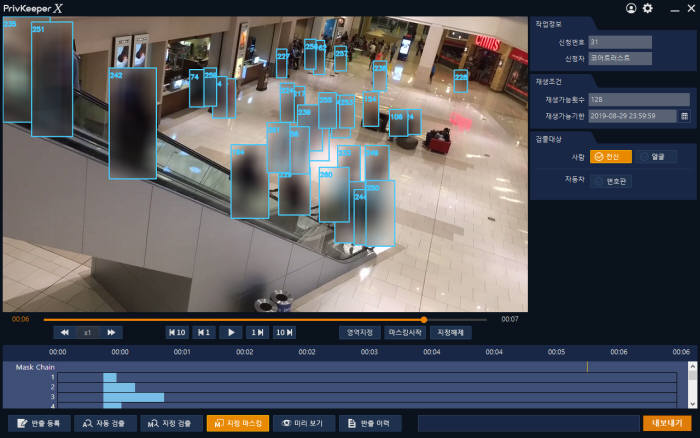
Task: Click the Mask Chain header label
Action: tap(35, 367)
